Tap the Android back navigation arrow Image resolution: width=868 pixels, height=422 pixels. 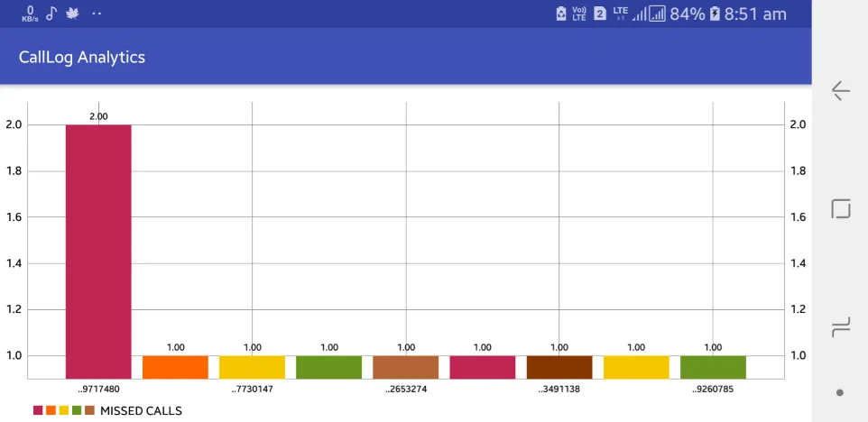pyautogui.click(x=840, y=91)
